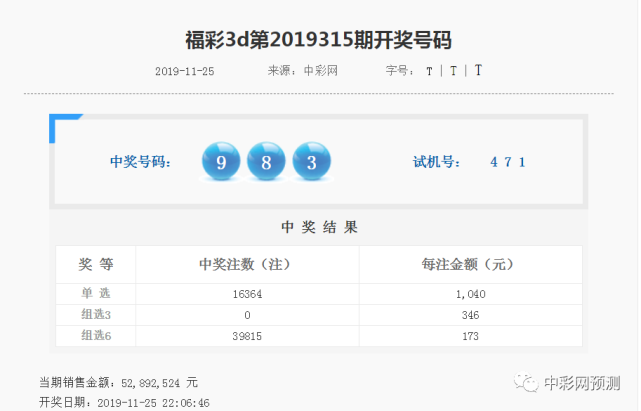The width and height of the screenshot is (641, 411).
Task: Select the small font size T
Action: coord(429,72)
